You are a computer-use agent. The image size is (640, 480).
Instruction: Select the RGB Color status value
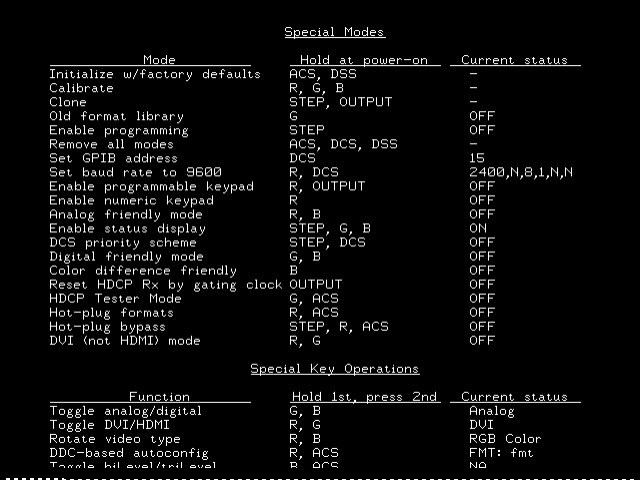point(504,439)
